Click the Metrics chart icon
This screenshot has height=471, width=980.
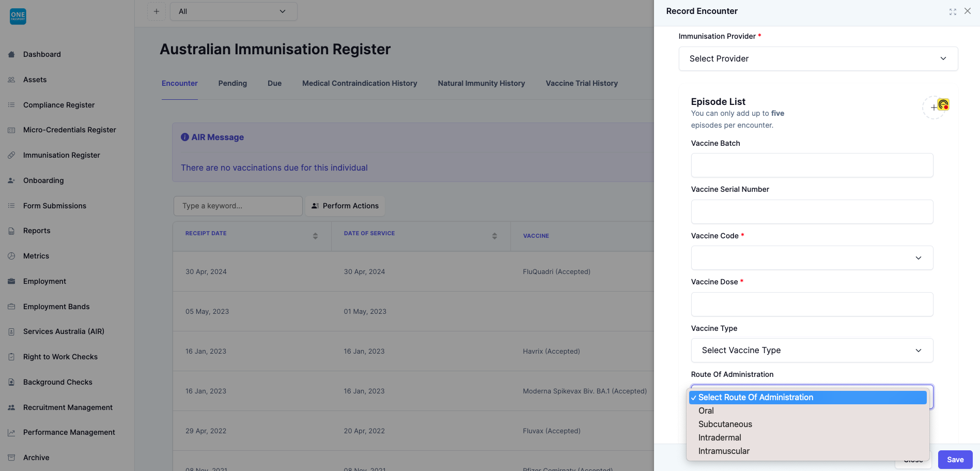11,256
